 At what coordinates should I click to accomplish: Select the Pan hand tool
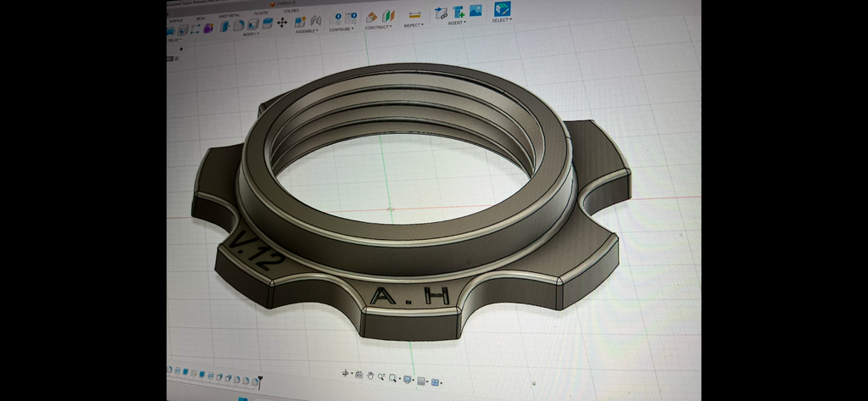370,376
